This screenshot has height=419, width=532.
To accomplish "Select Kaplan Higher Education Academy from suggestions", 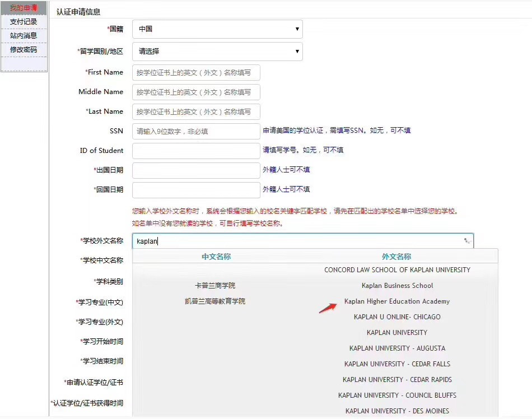I will point(396,301).
